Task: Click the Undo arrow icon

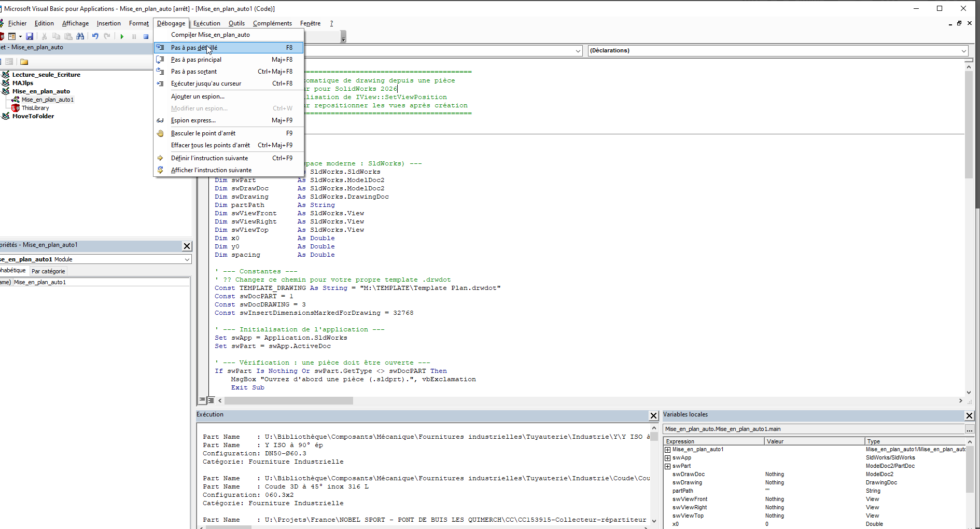Action: 95,36
